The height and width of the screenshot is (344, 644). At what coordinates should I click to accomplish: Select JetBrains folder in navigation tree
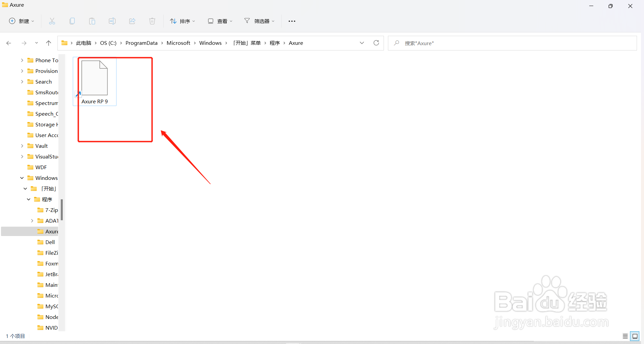tap(47, 274)
